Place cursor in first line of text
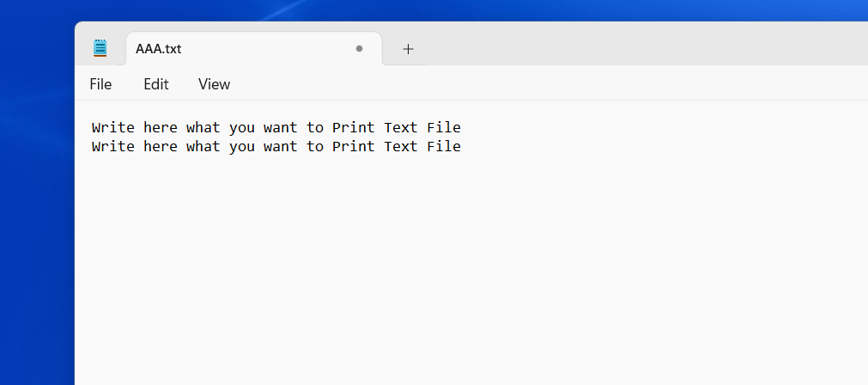 [x=276, y=127]
